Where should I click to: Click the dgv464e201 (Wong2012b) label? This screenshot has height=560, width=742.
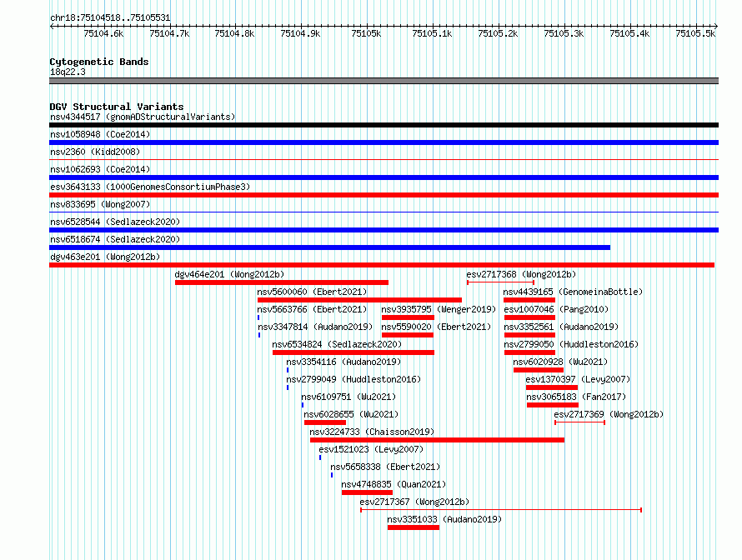pos(229,274)
